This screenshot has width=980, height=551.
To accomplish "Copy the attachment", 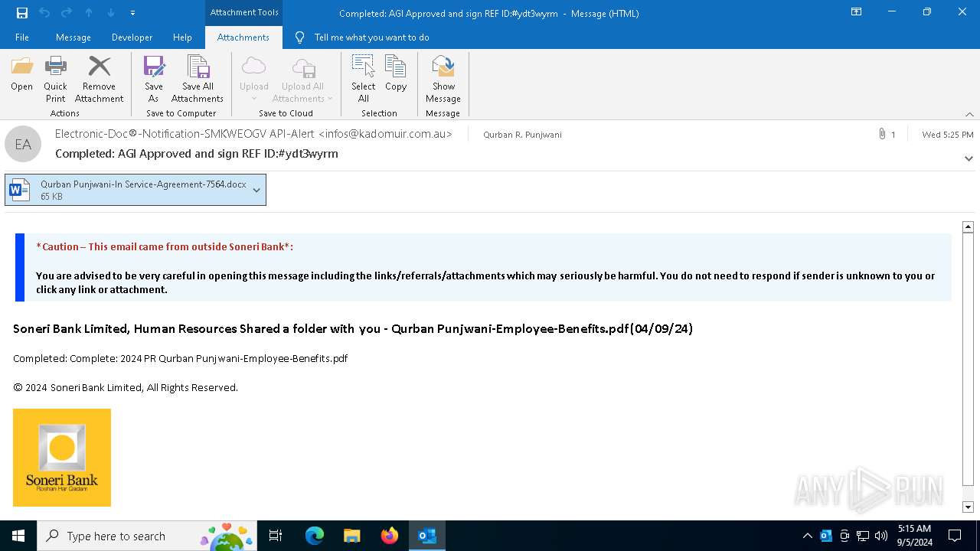I will tap(396, 73).
